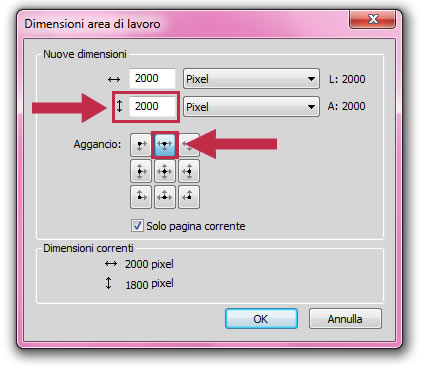
Task: Select the top-center anchor button
Action: (165, 145)
